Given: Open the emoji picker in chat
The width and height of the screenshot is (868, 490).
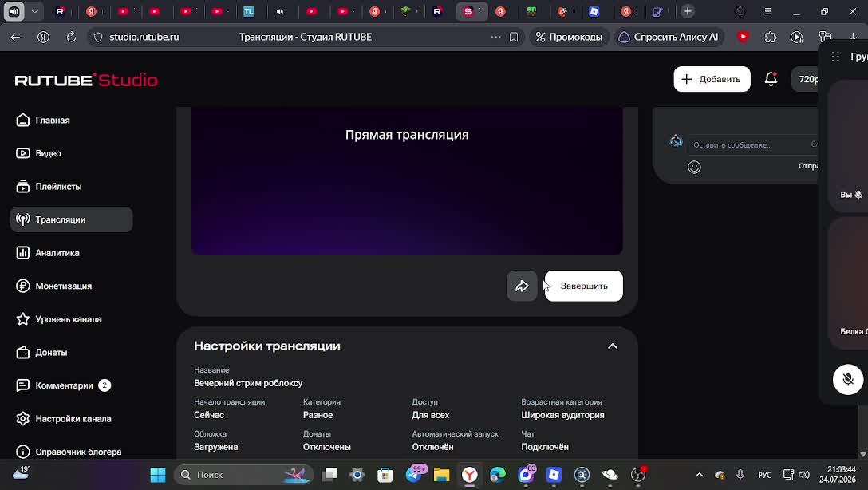Looking at the screenshot, I should (694, 168).
